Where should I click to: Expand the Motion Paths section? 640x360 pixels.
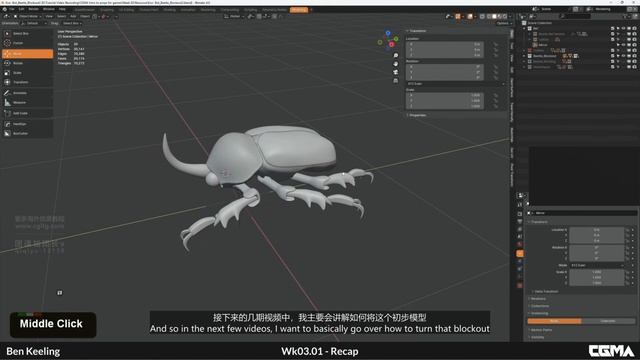coord(540,330)
